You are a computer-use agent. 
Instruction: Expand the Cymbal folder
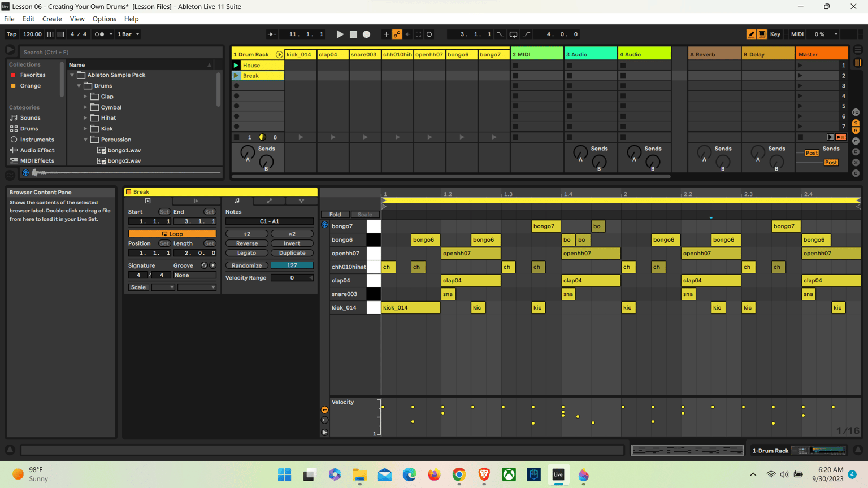point(85,107)
